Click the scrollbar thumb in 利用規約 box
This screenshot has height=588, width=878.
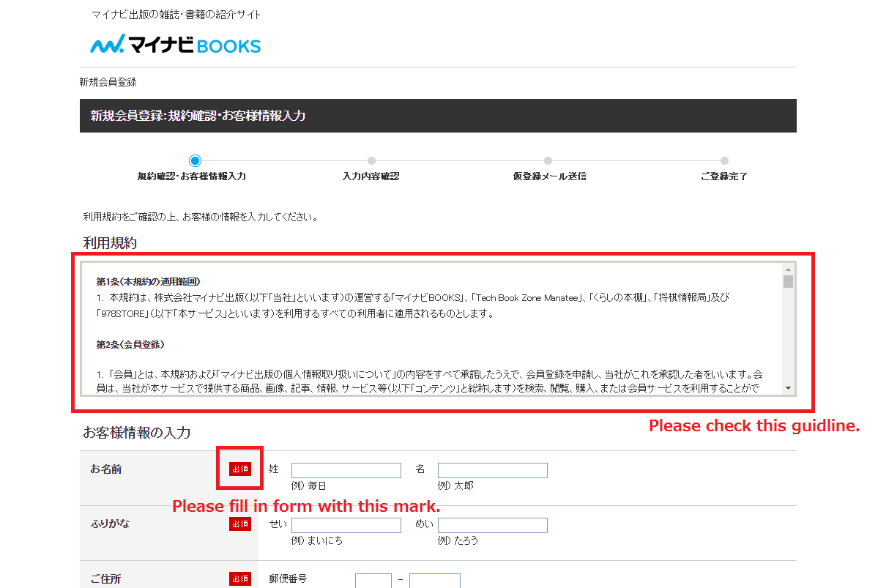(x=788, y=282)
